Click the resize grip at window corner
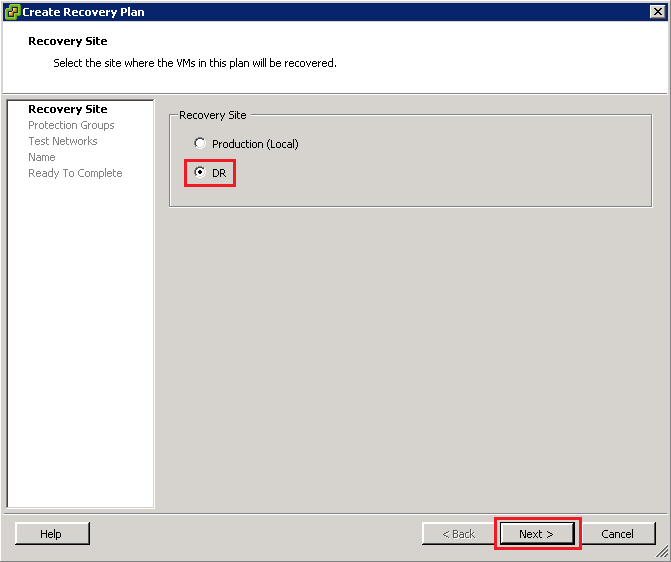The height and width of the screenshot is (562, 671). (662, 553)
